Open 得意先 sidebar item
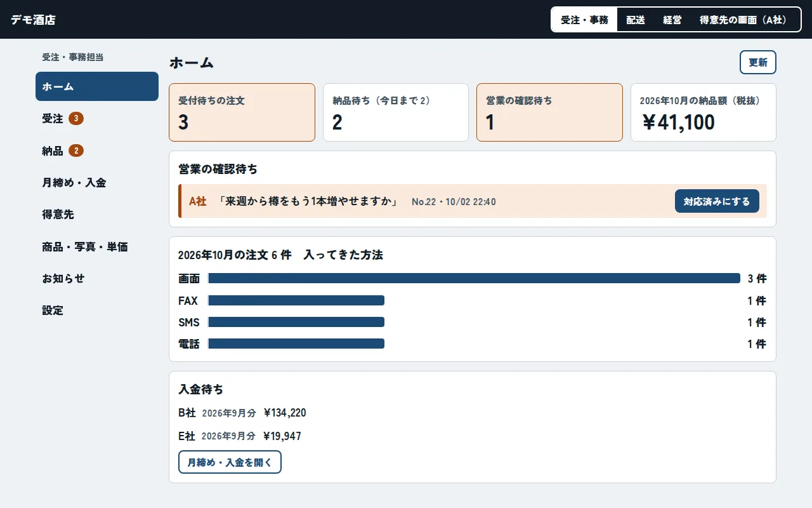812x508 pixels. point(97,214)
